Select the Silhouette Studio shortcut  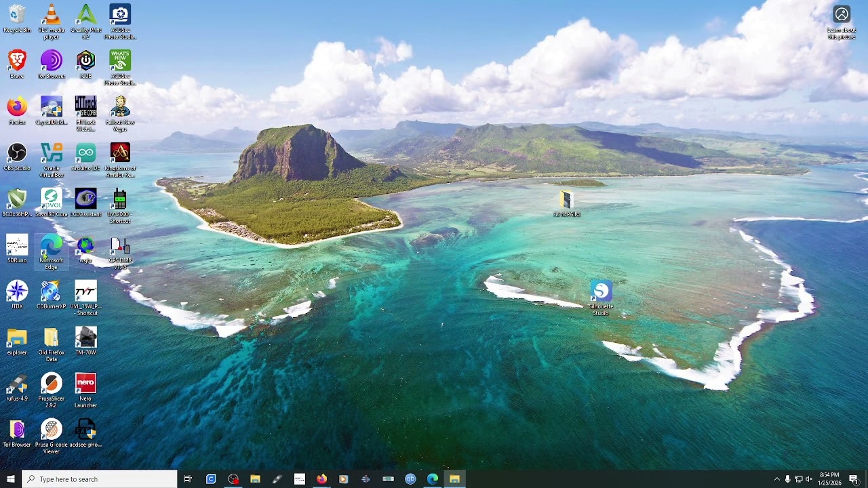tap(601, 298)
